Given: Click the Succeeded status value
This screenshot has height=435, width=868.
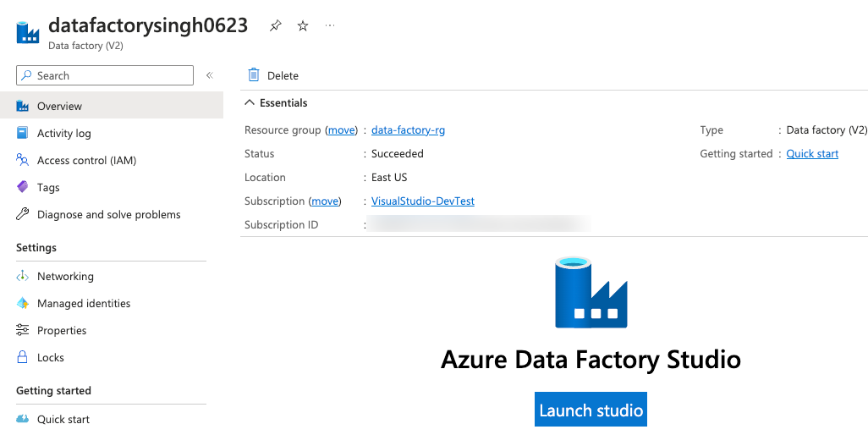Looking at the screenshot, I should (x=398, y=154).
